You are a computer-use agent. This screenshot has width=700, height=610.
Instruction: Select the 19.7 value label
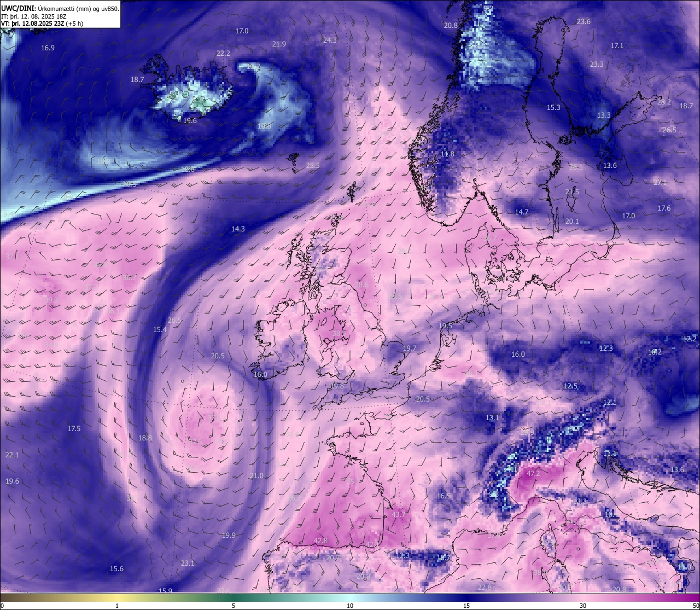(x=410, y=348)
